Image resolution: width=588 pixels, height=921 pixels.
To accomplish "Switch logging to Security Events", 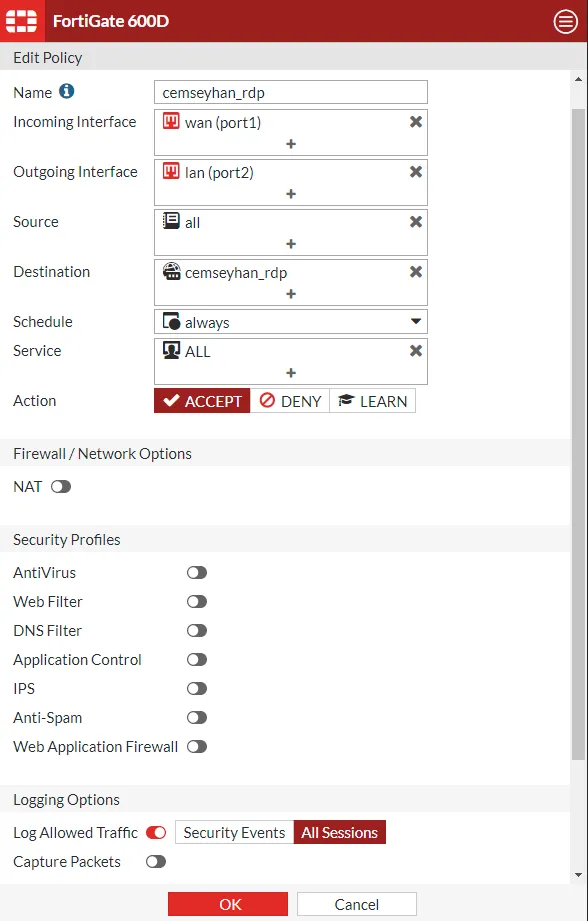I will click(234, 832).
